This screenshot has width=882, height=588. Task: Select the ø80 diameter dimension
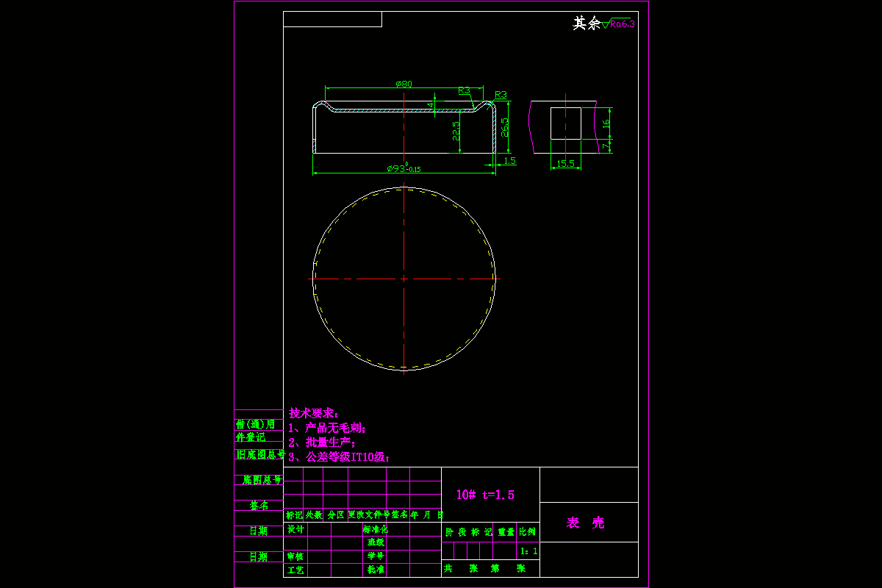403,83
